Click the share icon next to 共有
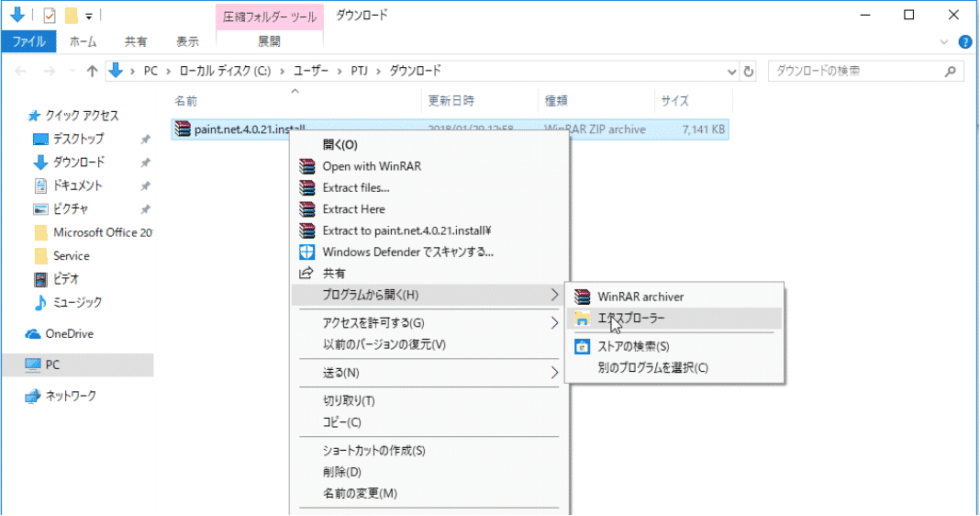This screenshot has width=980, height=516. tap(306, 273)
